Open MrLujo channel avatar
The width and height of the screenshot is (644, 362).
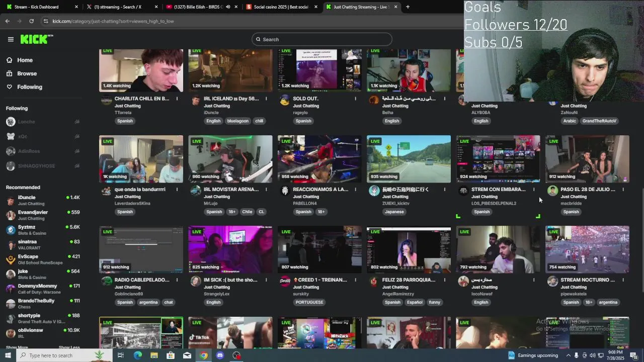(x=196, y=191)
